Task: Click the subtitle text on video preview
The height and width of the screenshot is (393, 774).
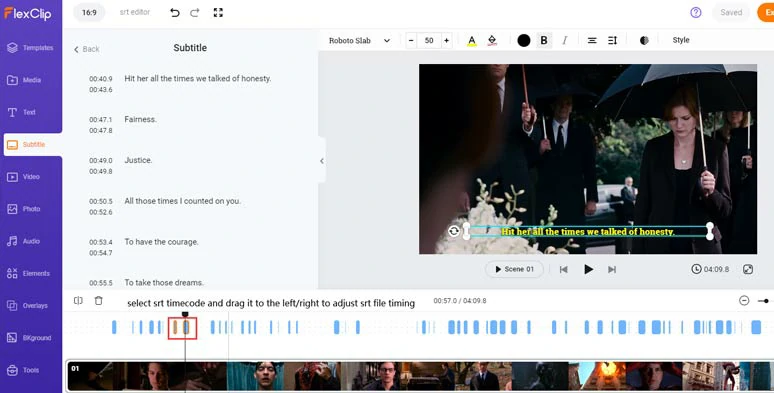Action: 588,232
